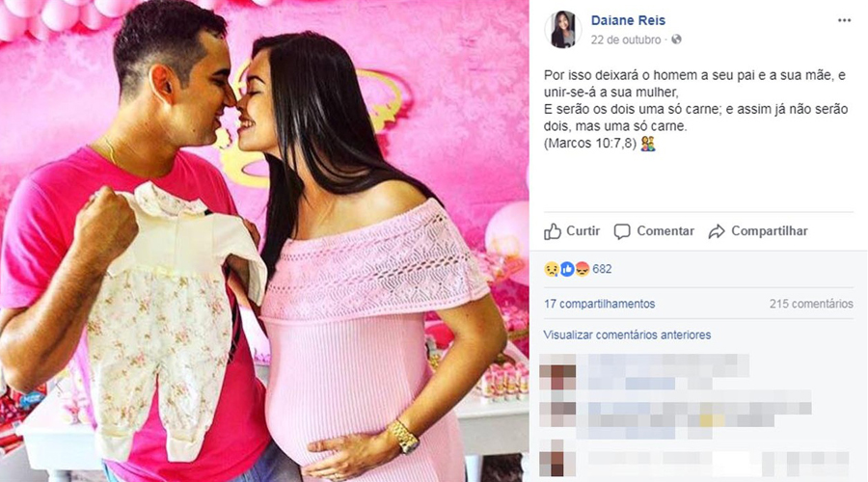Click the Compartilhar button label

[x=769, y=230]
